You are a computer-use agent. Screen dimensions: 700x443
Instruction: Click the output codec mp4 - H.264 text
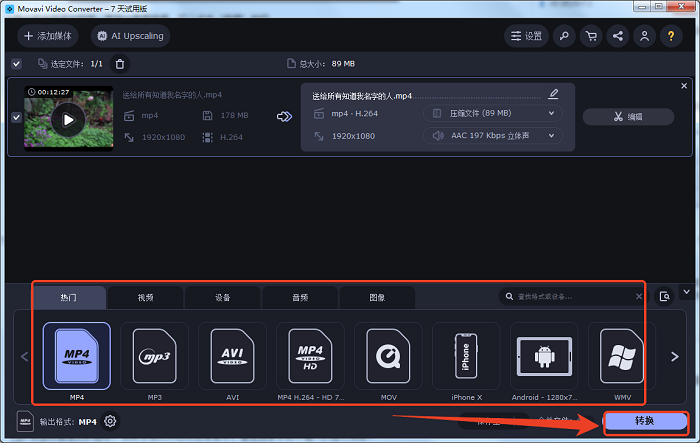pyautogui.click(x=354, y=113)
